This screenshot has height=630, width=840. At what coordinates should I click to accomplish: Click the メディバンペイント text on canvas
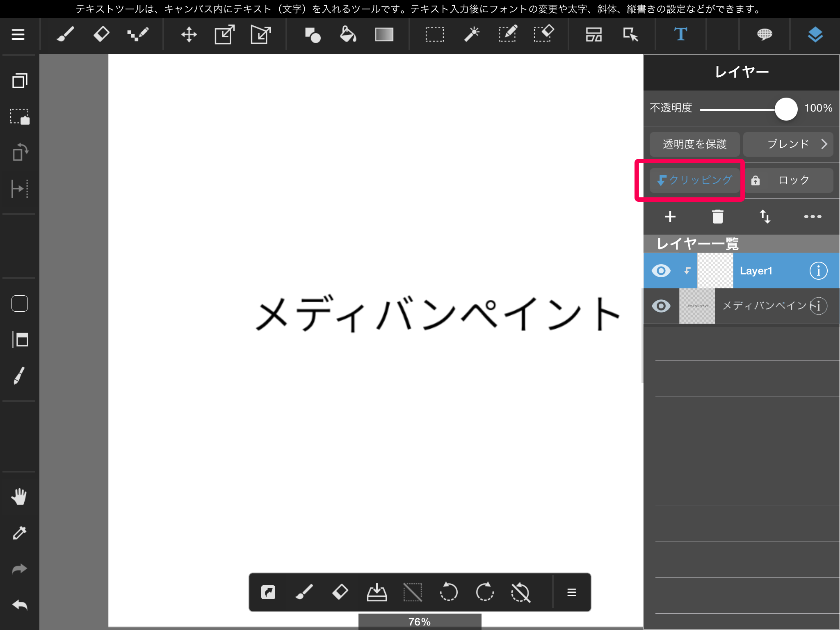click(438, 313)
